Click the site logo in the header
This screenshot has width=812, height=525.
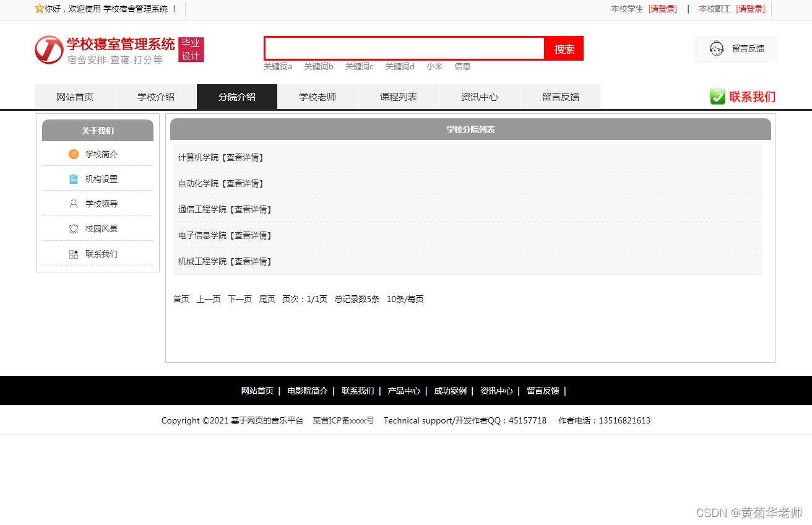[50, 50]
